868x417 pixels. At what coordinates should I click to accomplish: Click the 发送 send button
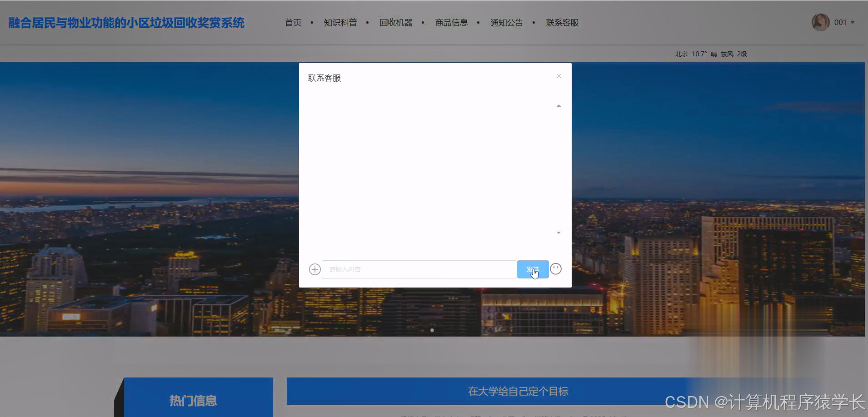coord(533,269)
